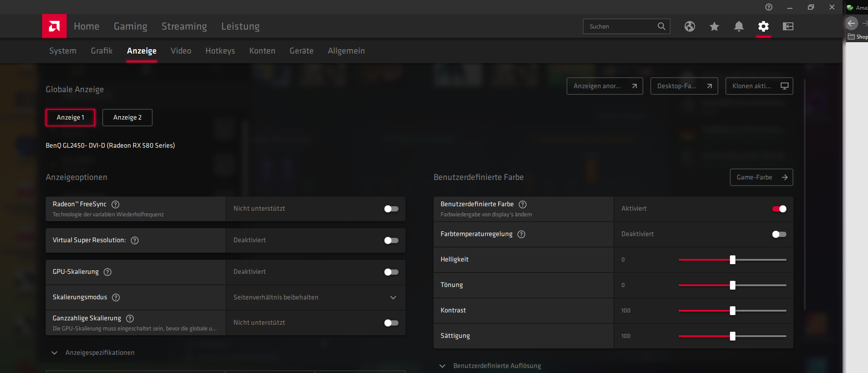This screenshot has height=373, width=868.
Task: Click Klonen aktivieren button
Action: coord(759,86)
